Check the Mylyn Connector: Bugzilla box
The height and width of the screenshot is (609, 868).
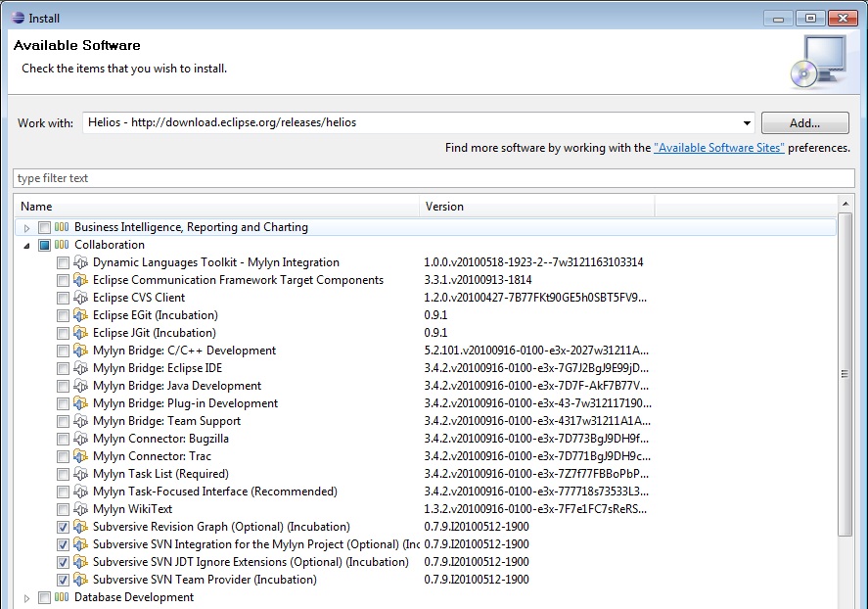[x=63, y=440]
